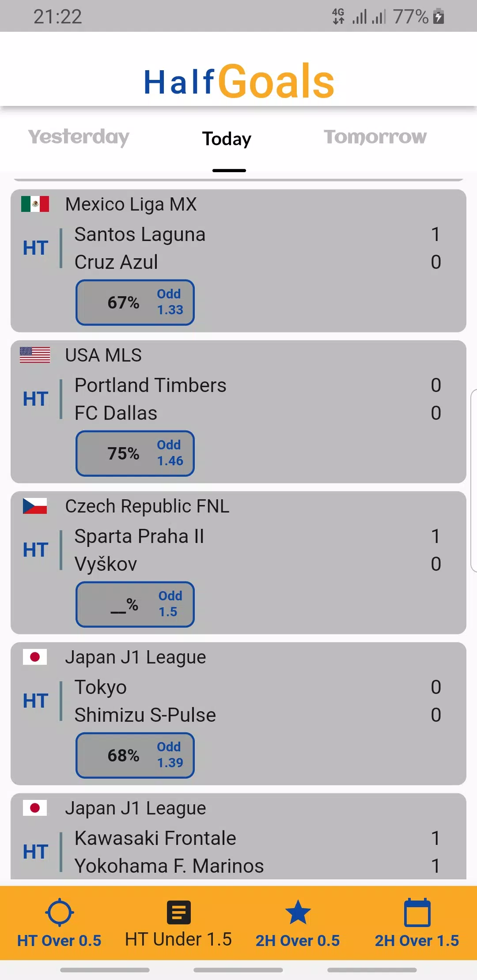Screen dimensions: 477x980
Task: Tap the Czech Republic flag icon
Action: pos(35,506)
